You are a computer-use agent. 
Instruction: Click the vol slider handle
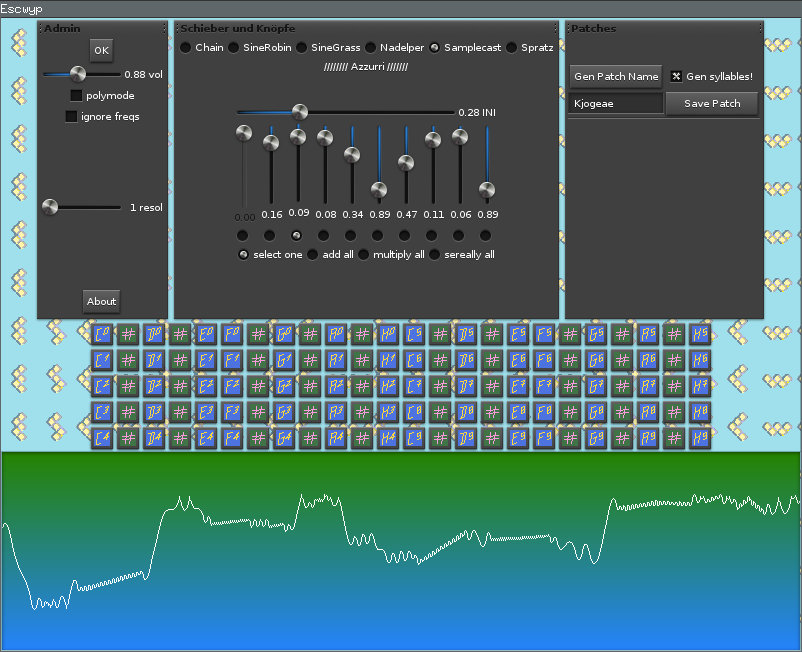[x=78, y=74]
